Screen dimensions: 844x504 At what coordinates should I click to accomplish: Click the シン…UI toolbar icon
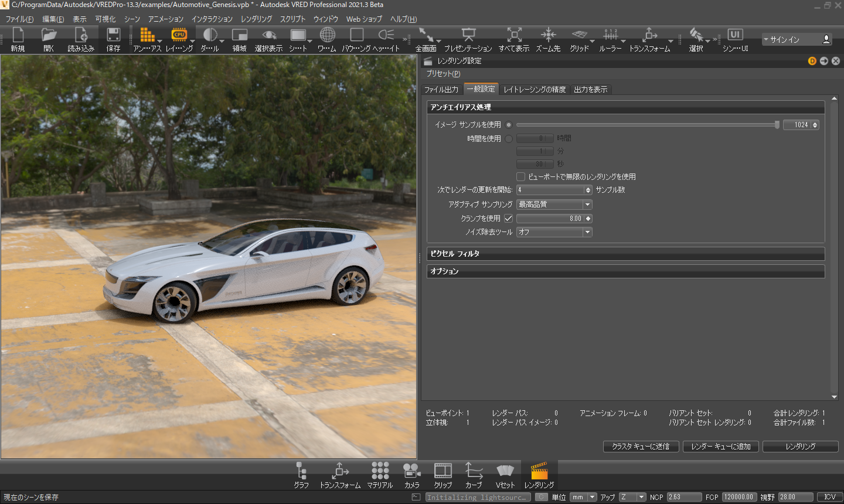(x=735, y=35)
